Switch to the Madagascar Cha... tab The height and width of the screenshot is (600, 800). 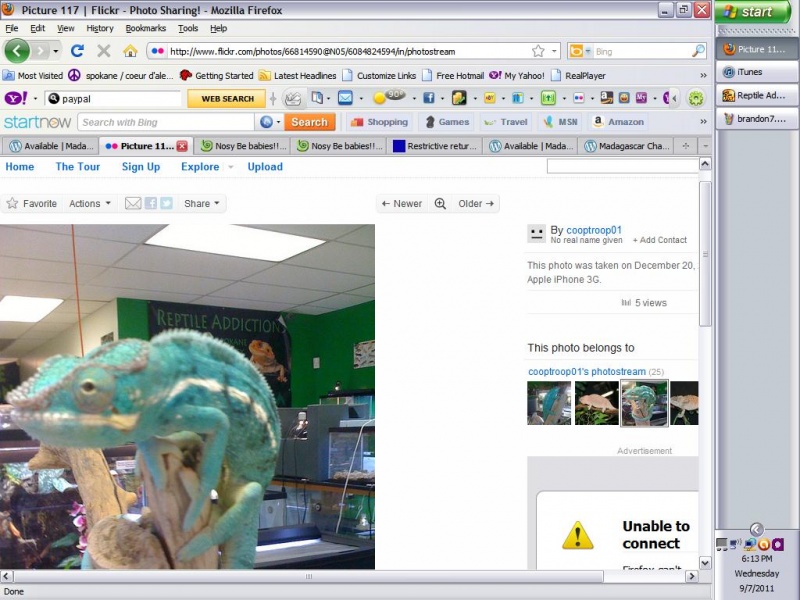(627, 146)
